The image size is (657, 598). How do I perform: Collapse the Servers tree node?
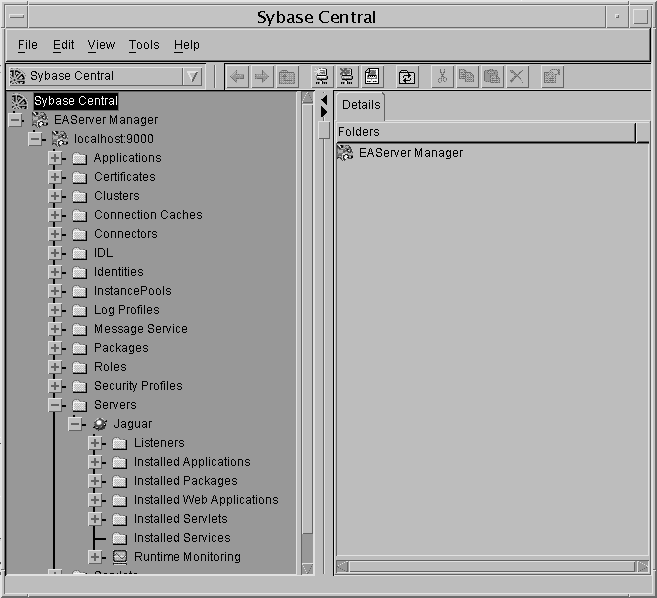pos(56,405)
